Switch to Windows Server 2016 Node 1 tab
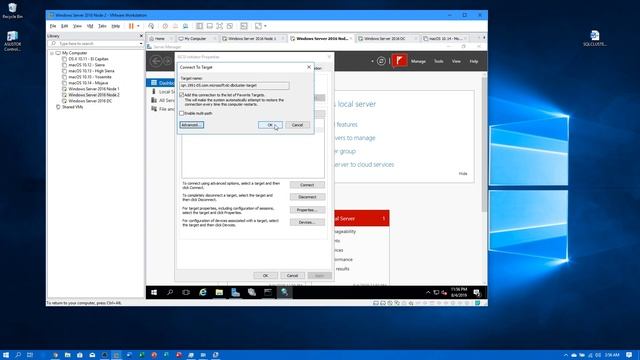Image resolution: width=640 pixels, height=360 pixels. coord(252,39)
